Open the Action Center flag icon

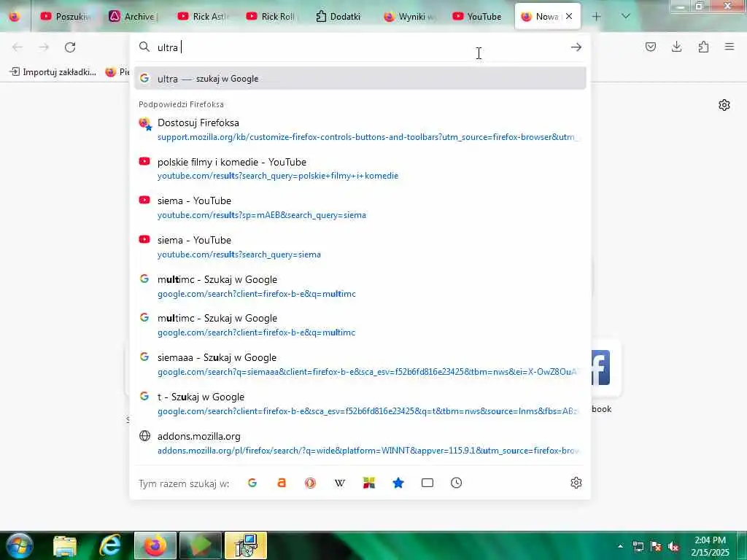coord(656,547)
